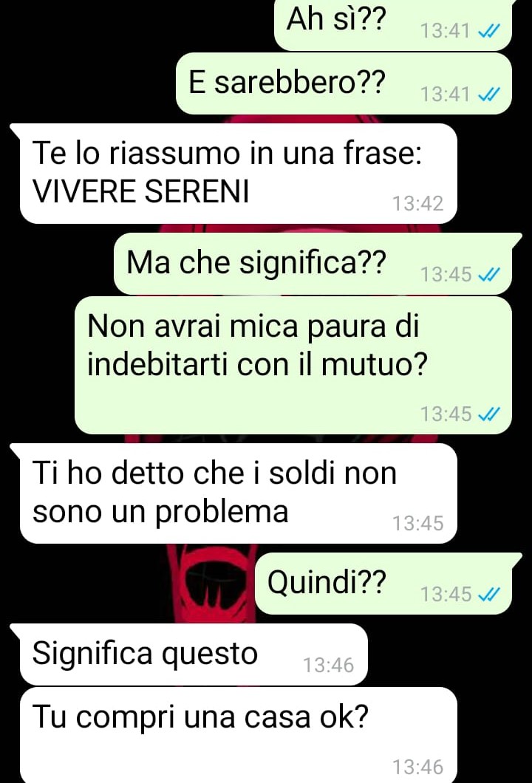This screenshot has height=783, width=532.
Task: Click the 13:46 timestamp on 'Significa questo'
Action: (x=328, y=665)
